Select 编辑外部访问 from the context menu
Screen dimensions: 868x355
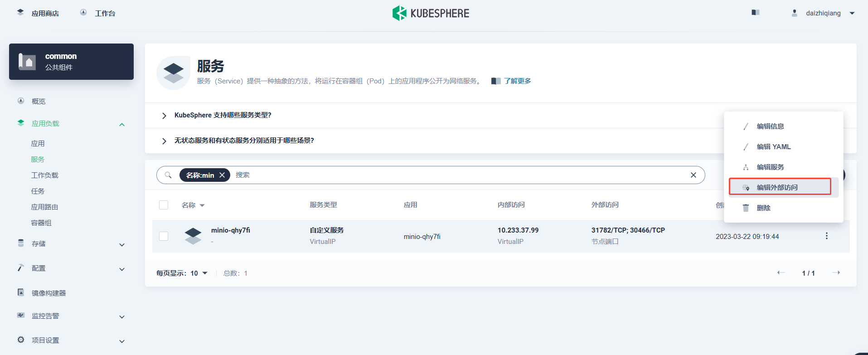pos(777,187)
